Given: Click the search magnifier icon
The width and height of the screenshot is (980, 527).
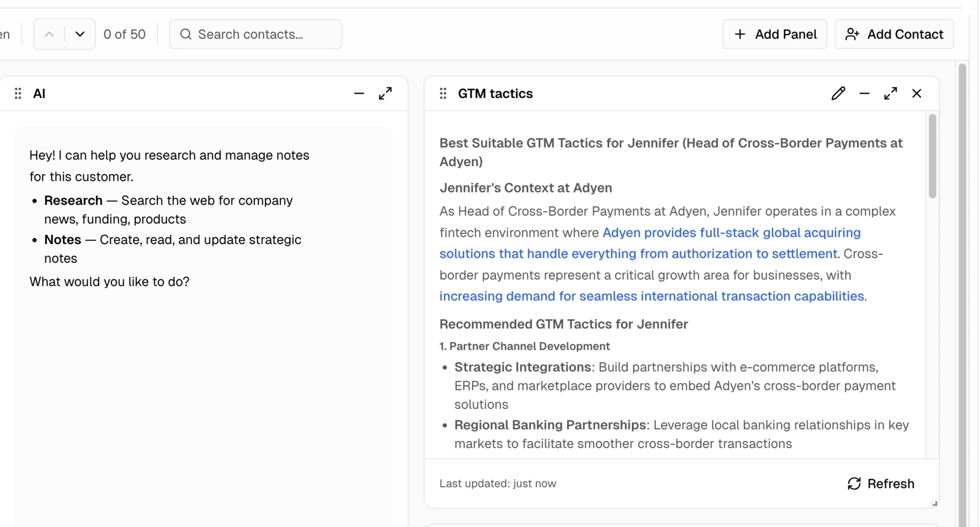Looking at the screenshot, I should 186,34.
